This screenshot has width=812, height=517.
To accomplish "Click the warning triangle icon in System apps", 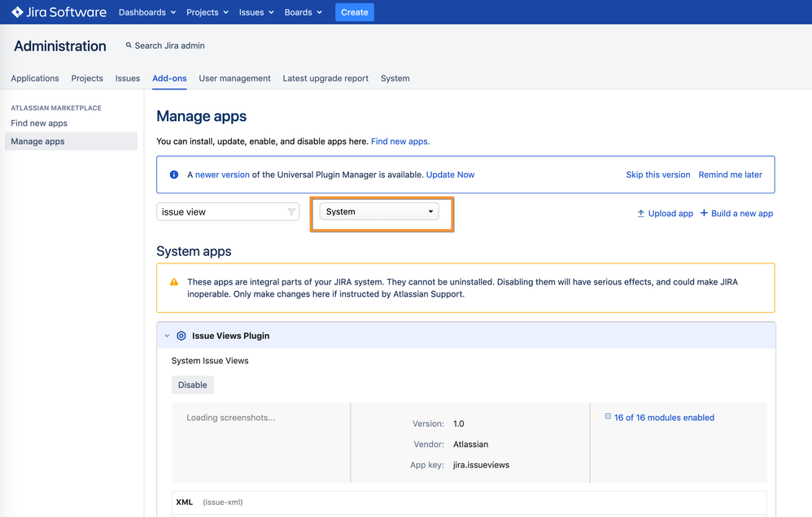I will pyautogui.click(x=174, y=282).
